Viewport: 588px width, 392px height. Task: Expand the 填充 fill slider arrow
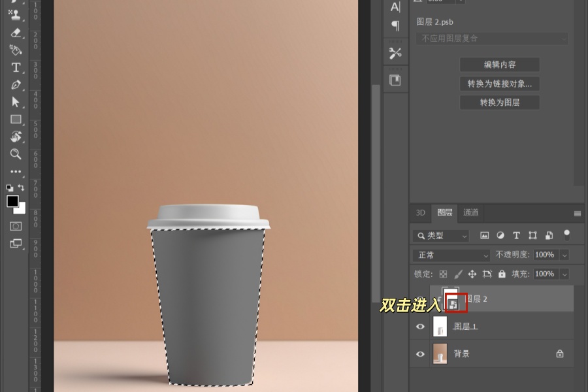564,274
